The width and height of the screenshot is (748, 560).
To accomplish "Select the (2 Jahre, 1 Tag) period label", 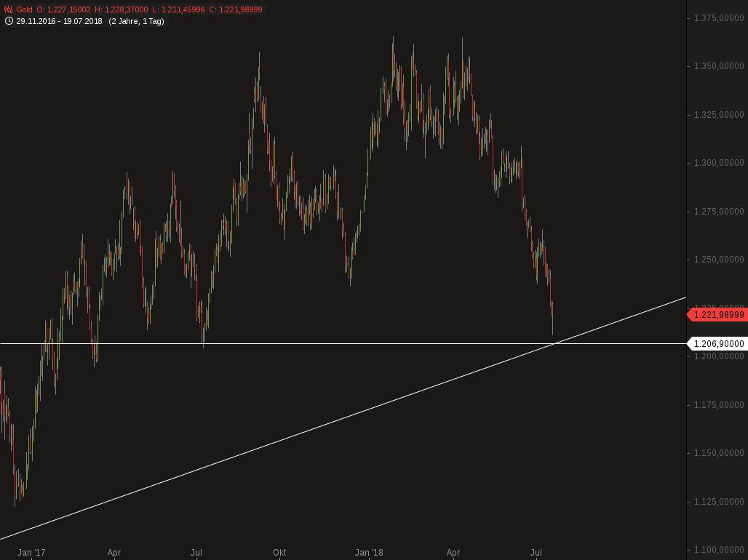I will pos(136,21).
